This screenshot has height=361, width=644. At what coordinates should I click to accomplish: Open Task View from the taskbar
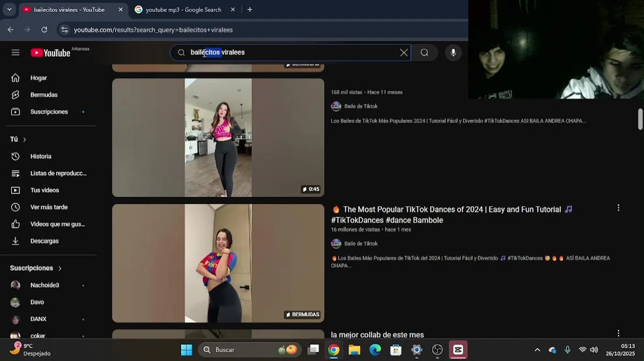(x=313, y=350)
